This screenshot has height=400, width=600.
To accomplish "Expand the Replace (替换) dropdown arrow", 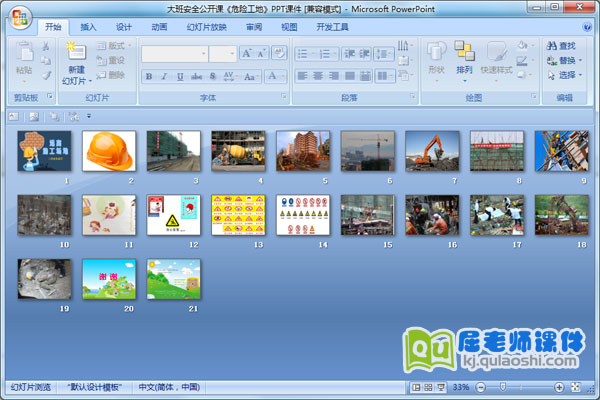I will [582, 60].
